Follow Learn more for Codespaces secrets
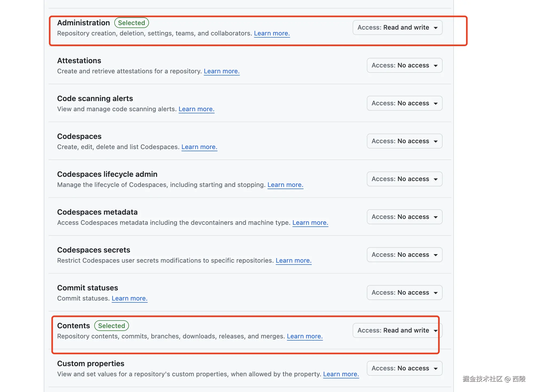 293,261
